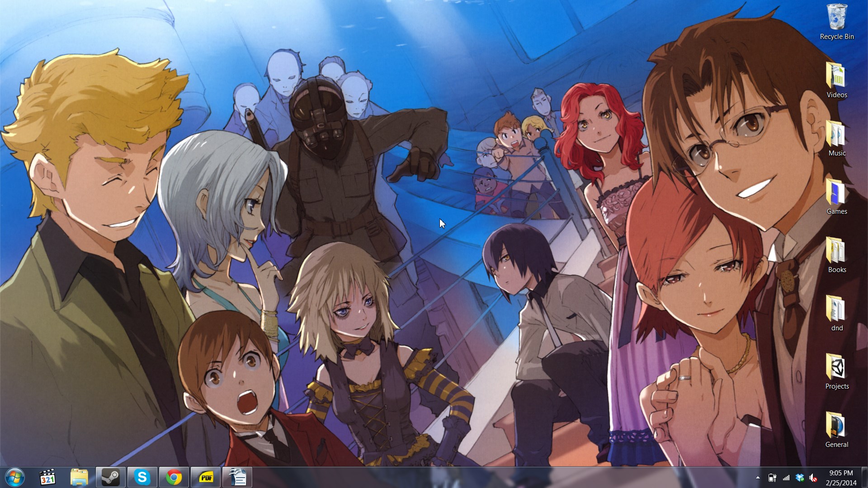Switch to the notepad documents taskbar button

[x=237, y=477]
